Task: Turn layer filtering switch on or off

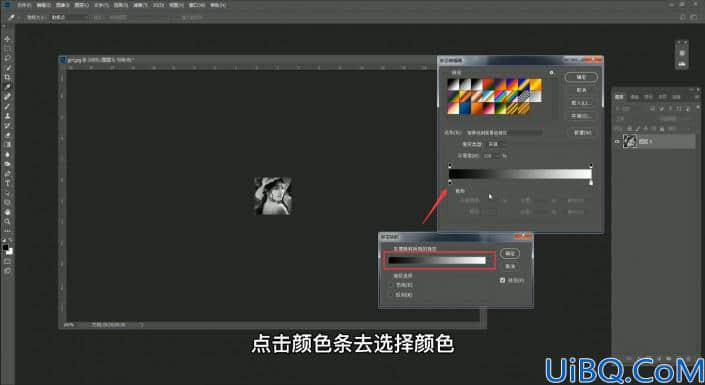Action: [698, 108]
